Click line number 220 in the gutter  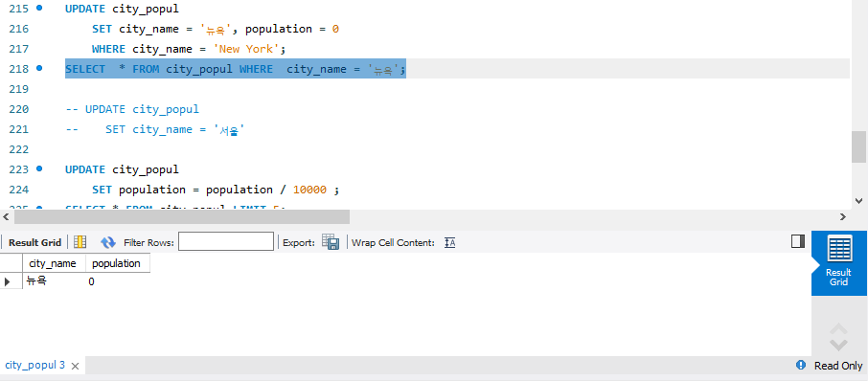pyautogui.click(x=19, y=109)
